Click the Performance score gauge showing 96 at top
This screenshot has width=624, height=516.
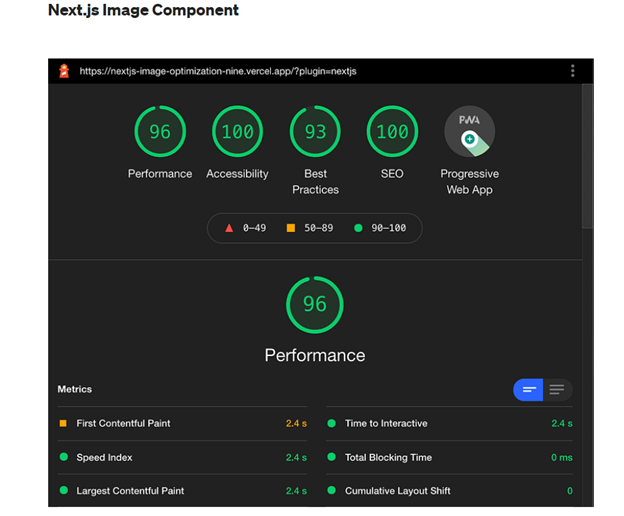[160, 131]
